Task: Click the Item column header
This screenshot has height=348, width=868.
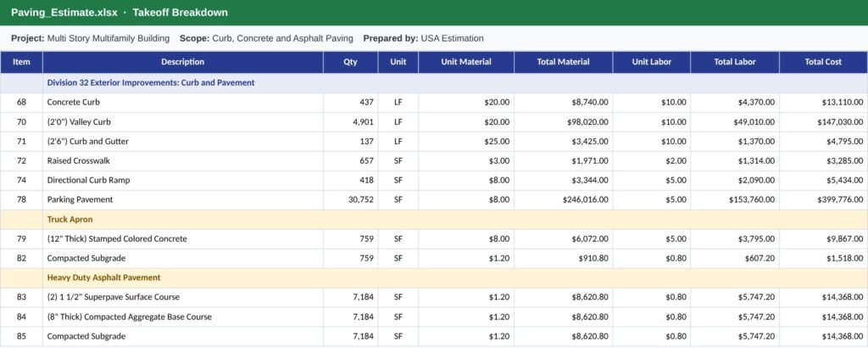Action: click(21, 62)
